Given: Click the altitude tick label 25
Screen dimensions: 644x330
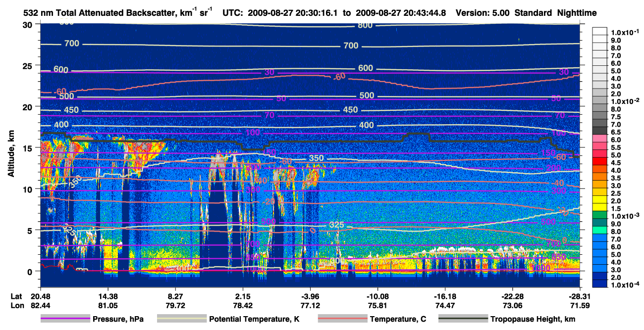Looking at the screenshot, I should [x=28, y=66].
